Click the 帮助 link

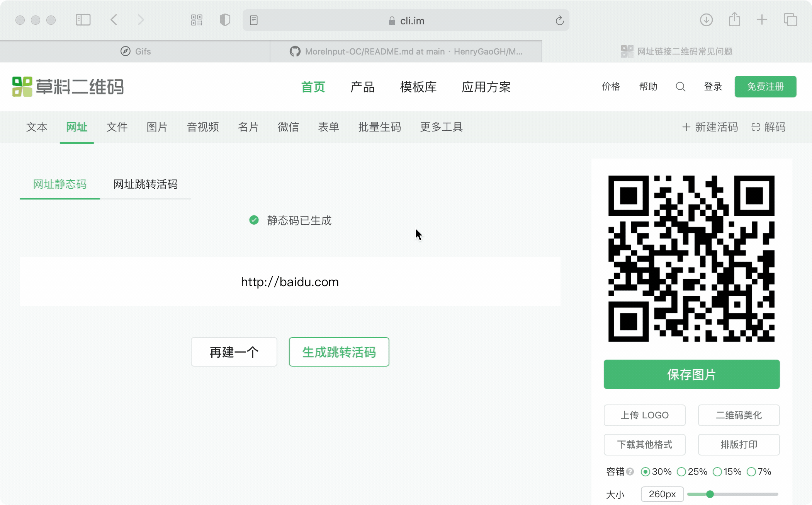(648, 87)
